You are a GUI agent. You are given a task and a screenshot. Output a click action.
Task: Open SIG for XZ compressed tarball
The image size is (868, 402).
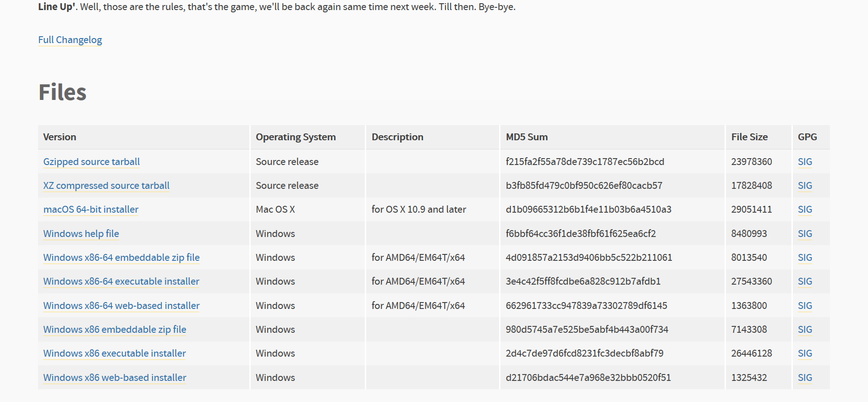point(805,186)
